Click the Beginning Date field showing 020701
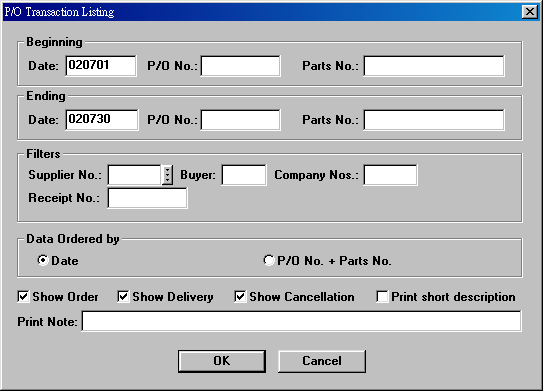 pos(101,66)
